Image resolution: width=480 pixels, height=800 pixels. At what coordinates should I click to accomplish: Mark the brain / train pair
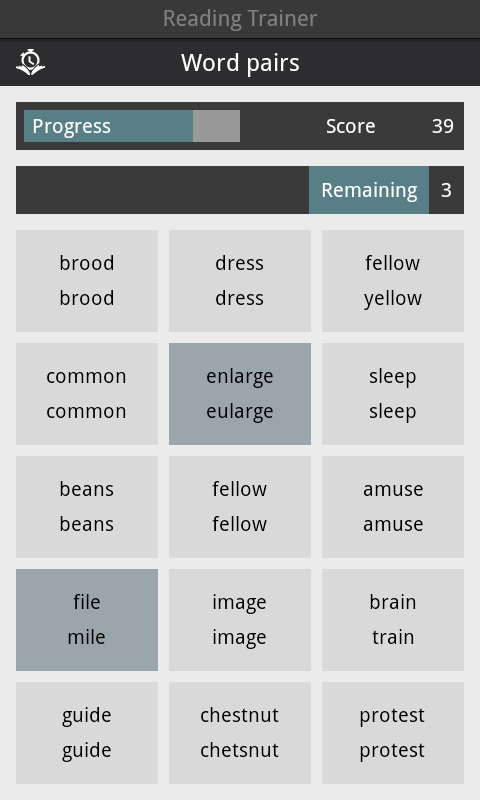click(x=393, y=620)
